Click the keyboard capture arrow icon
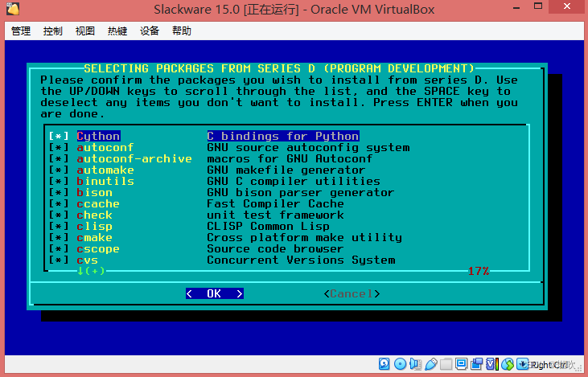588x377 pixels. (522, 363)
